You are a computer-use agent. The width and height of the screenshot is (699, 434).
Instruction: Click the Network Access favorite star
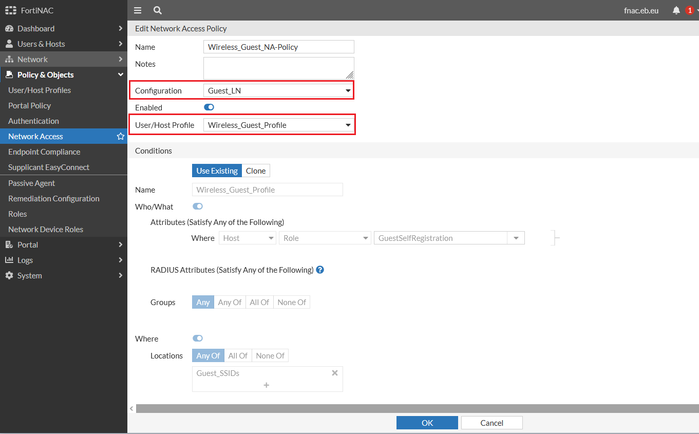[121, 136]
